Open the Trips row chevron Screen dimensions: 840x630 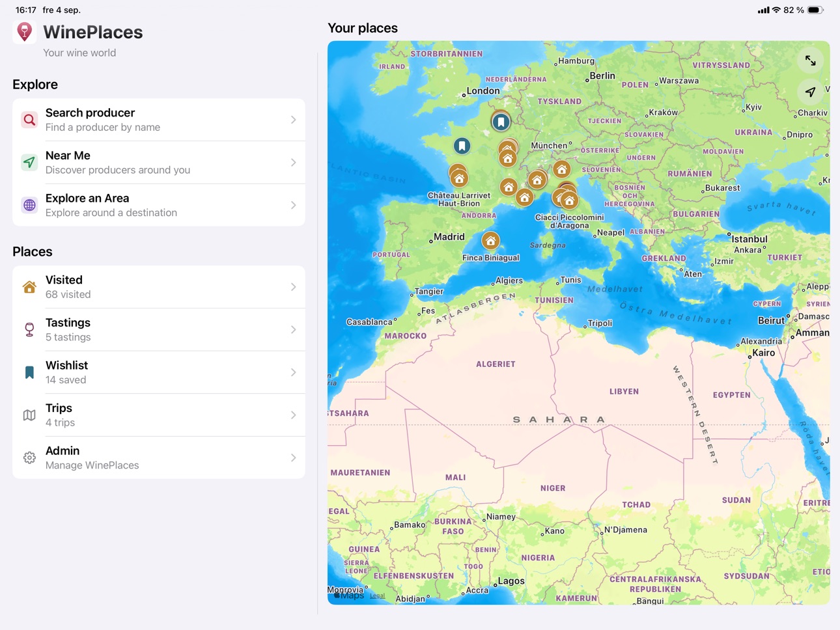click(294, 415)
